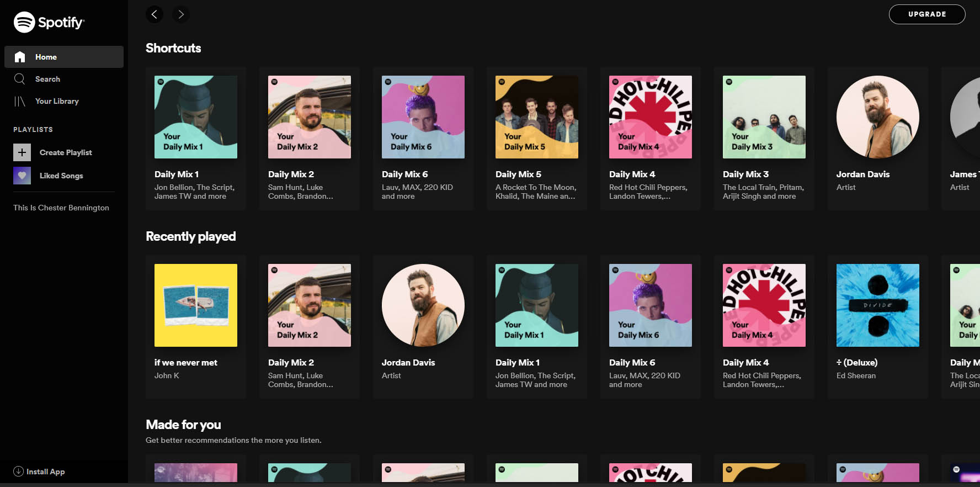Click 'Daily Mix 1' title in Recently played

[518, 362]
